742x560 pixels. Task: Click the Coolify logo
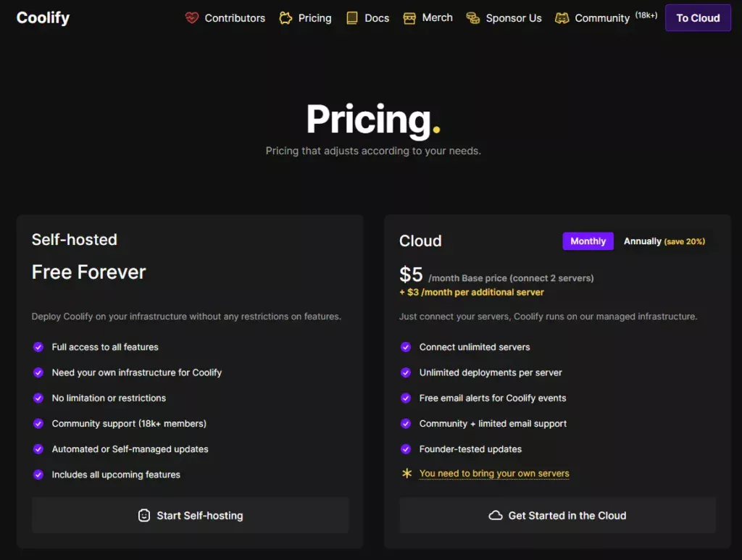(x=42, y=17)
